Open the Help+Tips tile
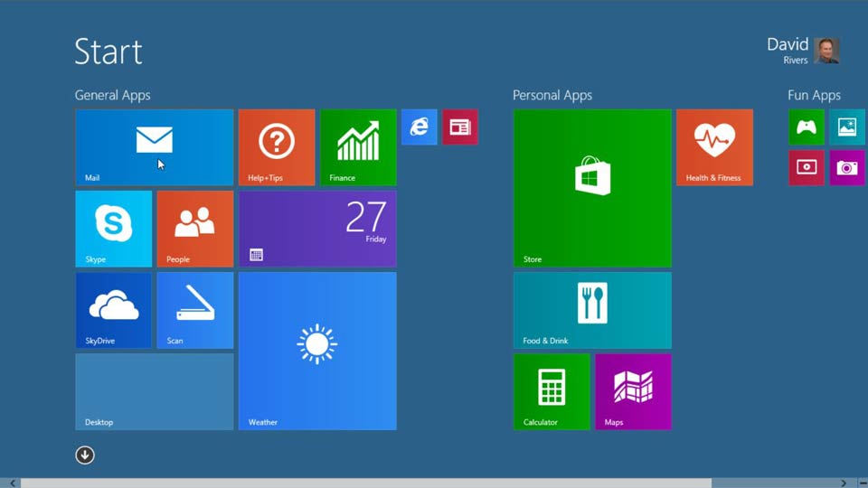The height and width of the screenshot is (488, 868). [x=277, y=147]
